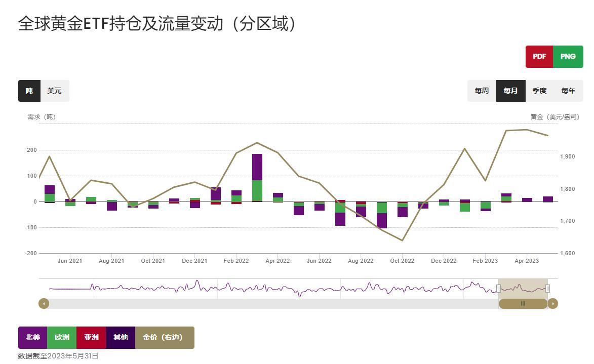Toggle the 欧洲 series visibility
This screenshot has height=364, width=594.
61,337
